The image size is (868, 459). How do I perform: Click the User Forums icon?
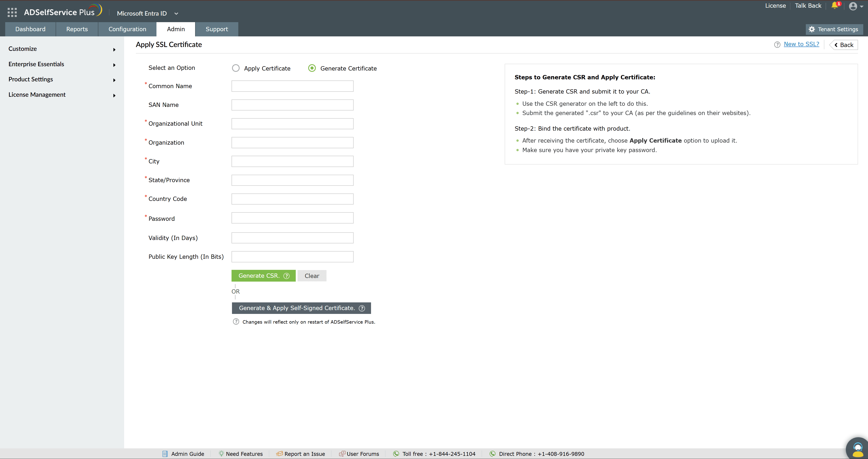342,454
